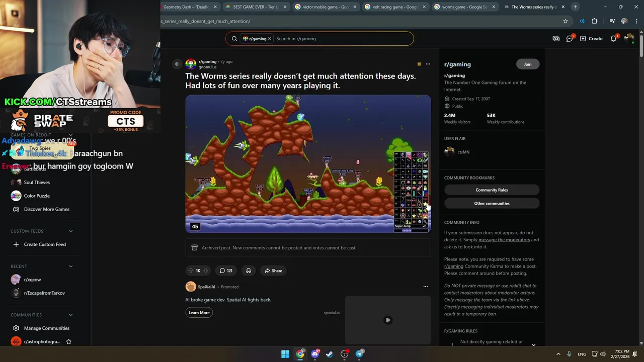
Task: Open the user profile avatar menu
Action: click(x=629, y=38)
